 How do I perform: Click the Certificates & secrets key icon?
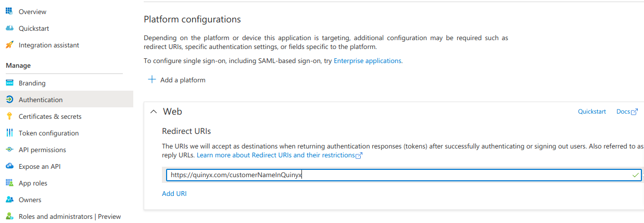[9, 116]
